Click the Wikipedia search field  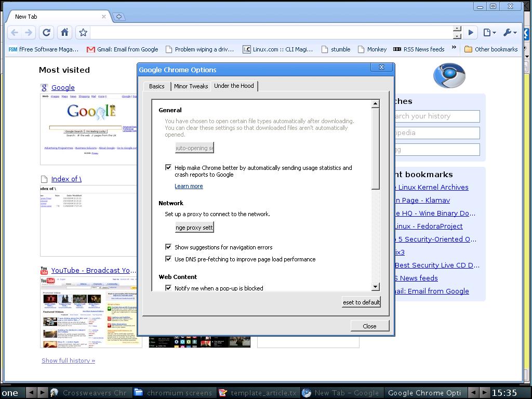(437, 132)
